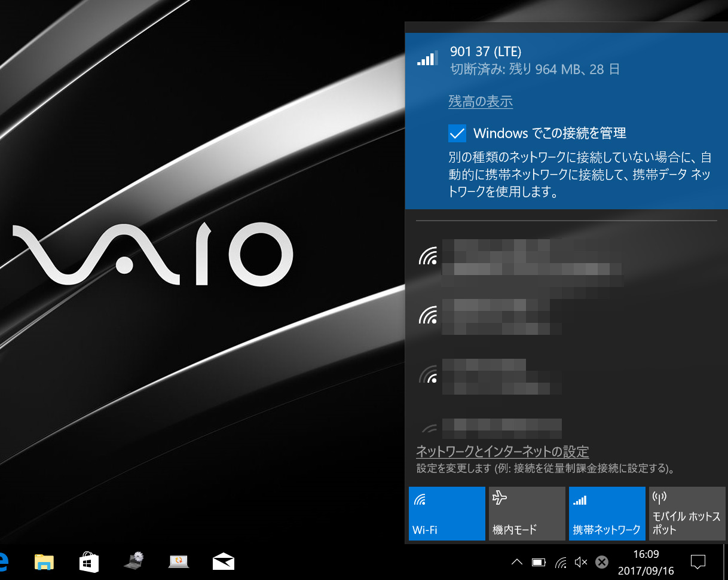Show hidden system tray icons
This screenshot has width=728, height=580.
(518, 562)
